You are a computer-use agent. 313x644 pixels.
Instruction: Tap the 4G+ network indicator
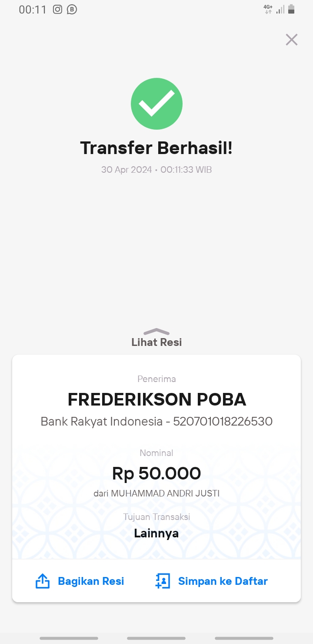point(268,9)
